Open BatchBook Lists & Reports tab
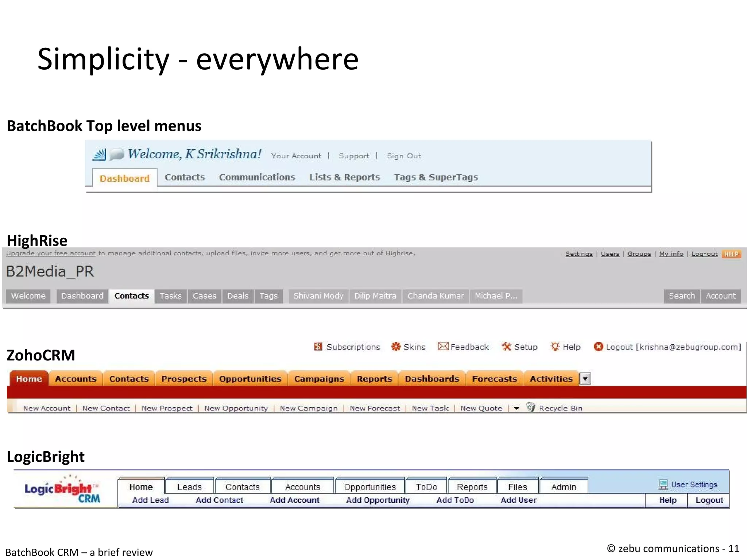Image resolution: width=747 pixels, height=560 pixels. click(345, 177)
